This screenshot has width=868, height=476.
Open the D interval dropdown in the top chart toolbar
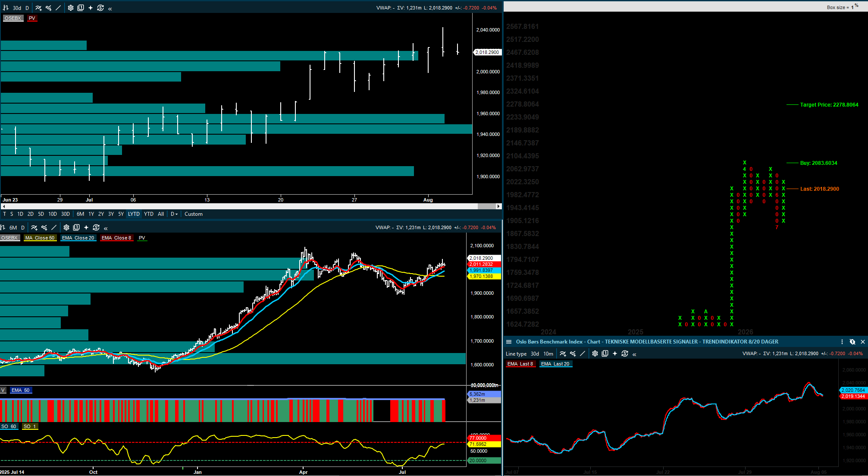click(x=27, y=8)
